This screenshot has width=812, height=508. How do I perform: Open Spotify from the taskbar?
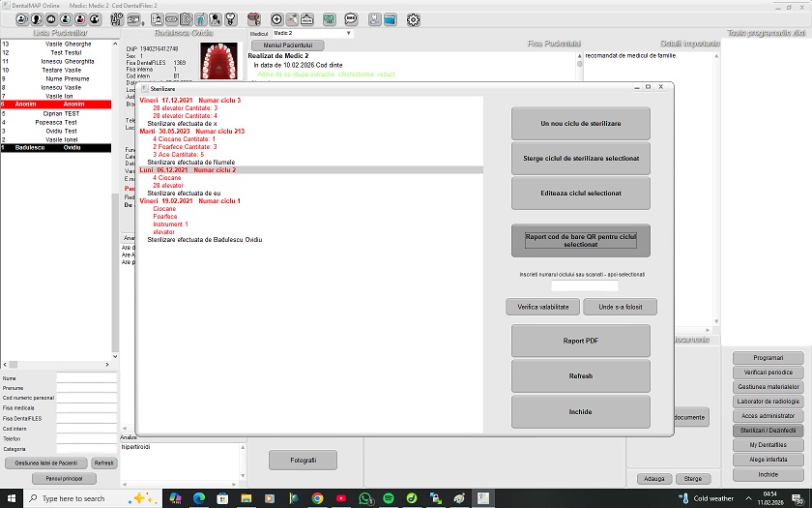[389, 498]
